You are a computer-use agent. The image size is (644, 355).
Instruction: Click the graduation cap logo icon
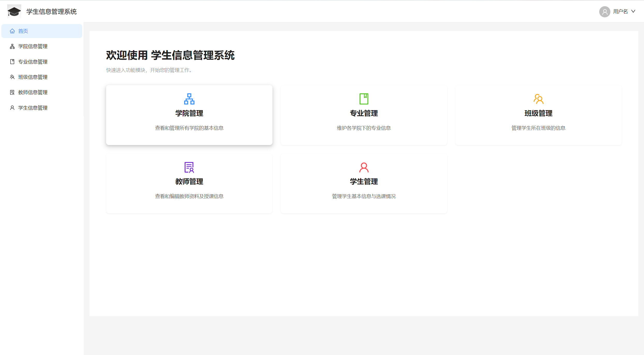pos(14,11)
